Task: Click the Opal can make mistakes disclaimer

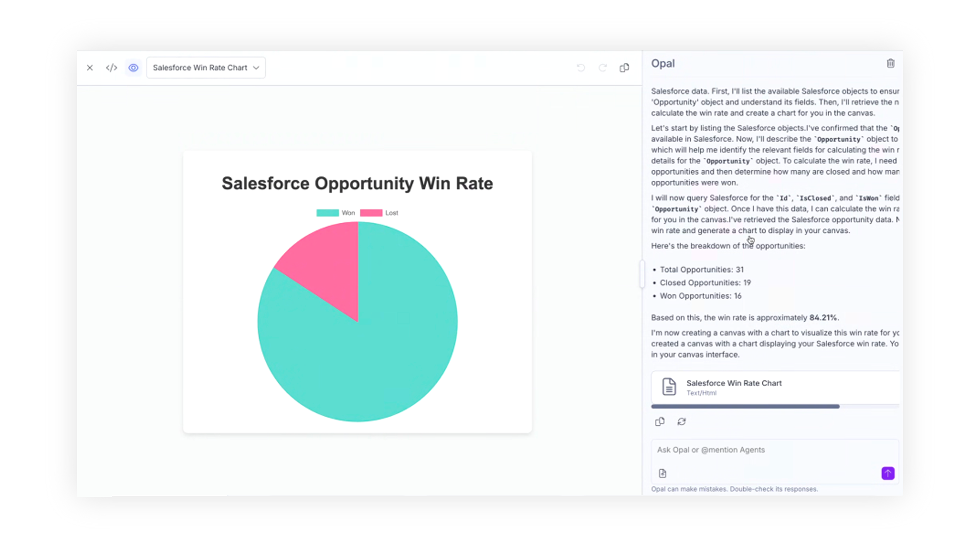Action: [x=734, y=489]
